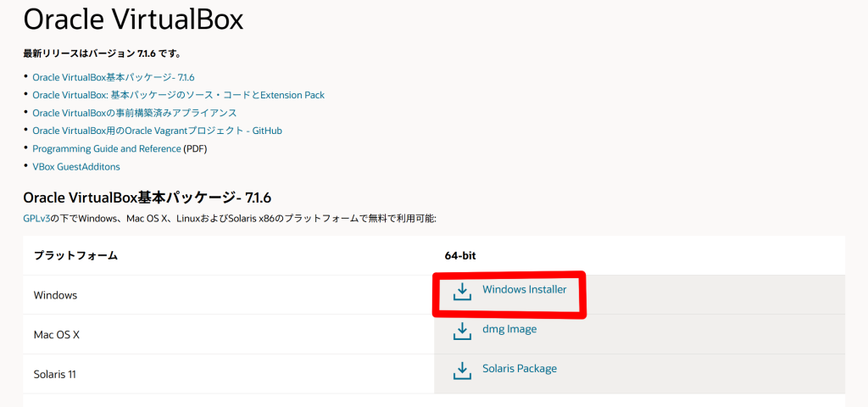Follow the GPLv3 license link
The image size is (868, 407).
pyautogui.click(x=36, y=219)
